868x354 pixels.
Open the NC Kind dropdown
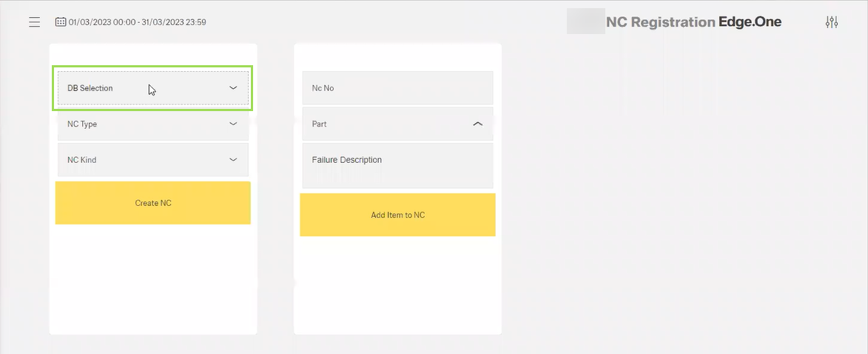[x=141, y=160]
